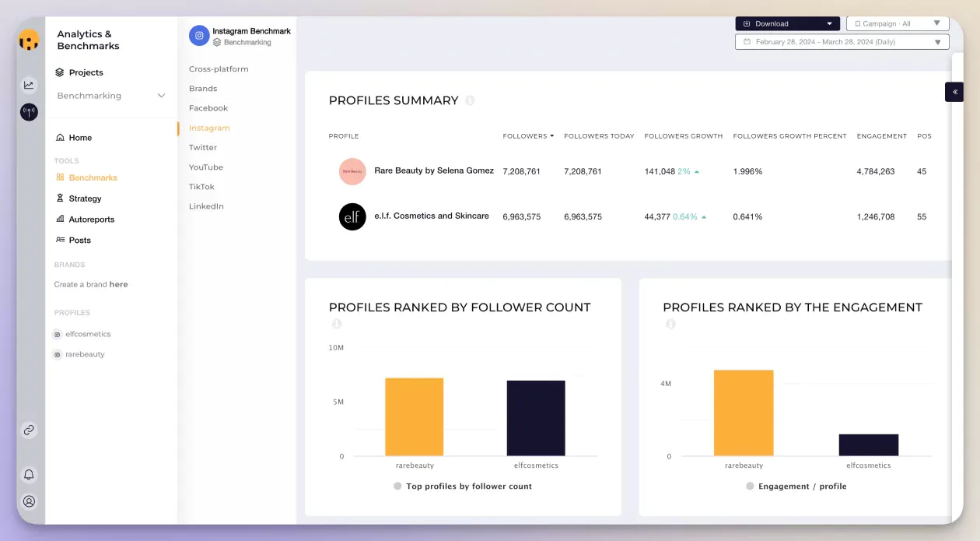Viewport: 980px width, 541px height.
Task: Click Rare Beauty profile avatar
Action: [x=352, y=171]
